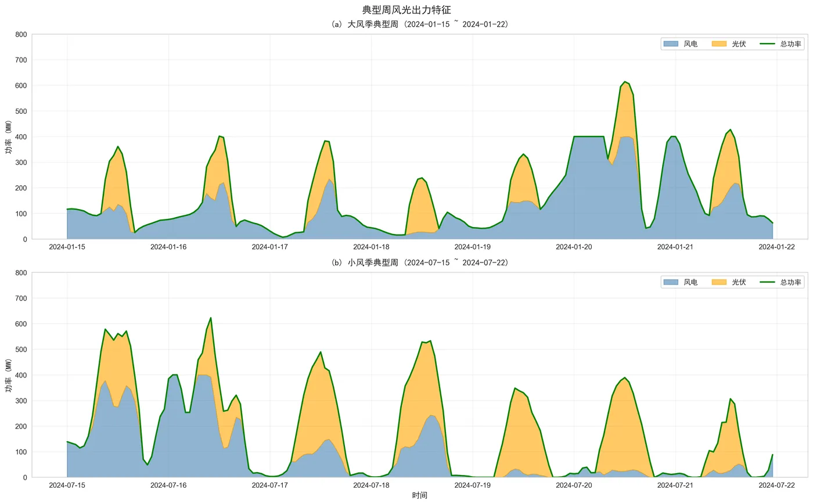Click the 2024-07-19 date tick label
813x504 pixels.
[x=473, y=485]
